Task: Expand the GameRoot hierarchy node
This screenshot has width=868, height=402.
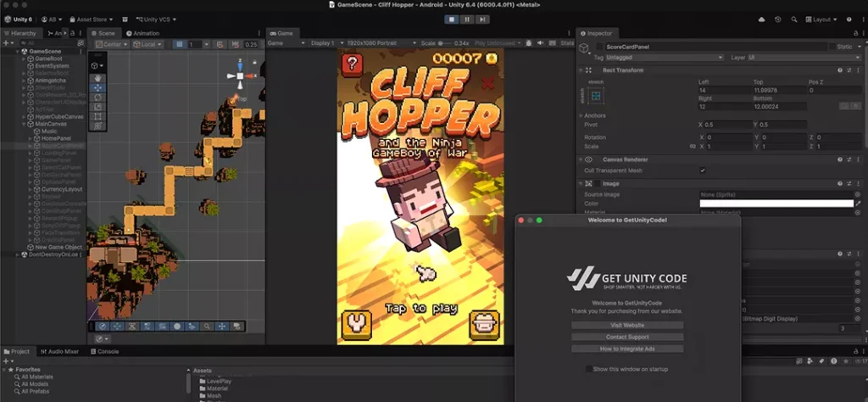Action: [24, 59]
